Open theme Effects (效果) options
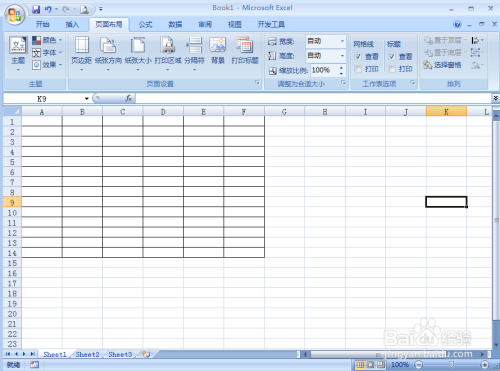500x371 pixels. pyautogui.click(x=47, y=65)
